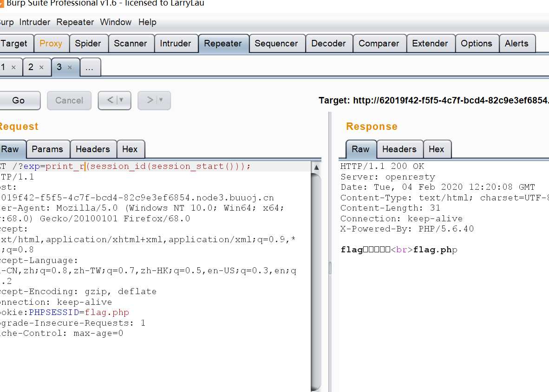Screen dimensions: 549x392
Task: Select the Repeater tool tab
Action: [x=223, y=43]
